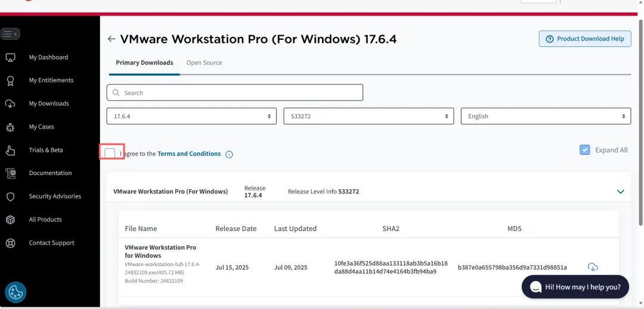Click the 'VMware Workstation Pro (For Windows)' section title
The height and width of the screenshot is (309, 644).
click(171, 191)
